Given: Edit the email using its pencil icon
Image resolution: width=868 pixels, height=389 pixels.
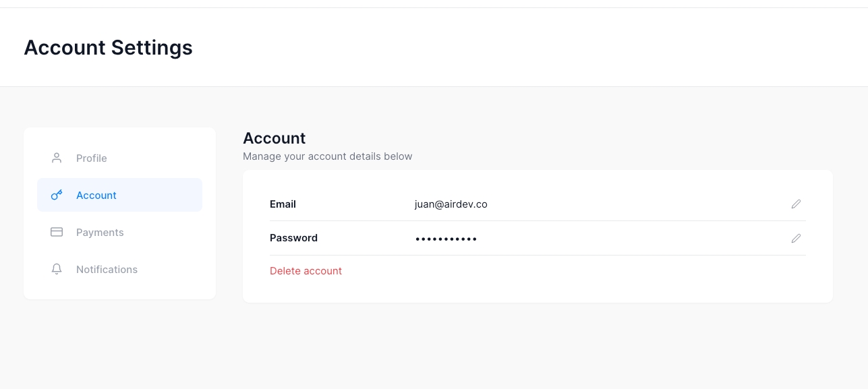Looking at the screenshot, I should 796,204.
